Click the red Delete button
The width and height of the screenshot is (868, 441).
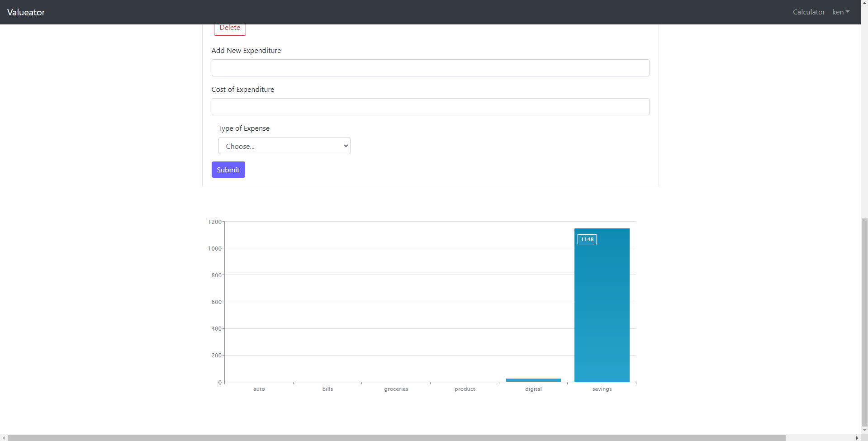[x=230, y=29]
